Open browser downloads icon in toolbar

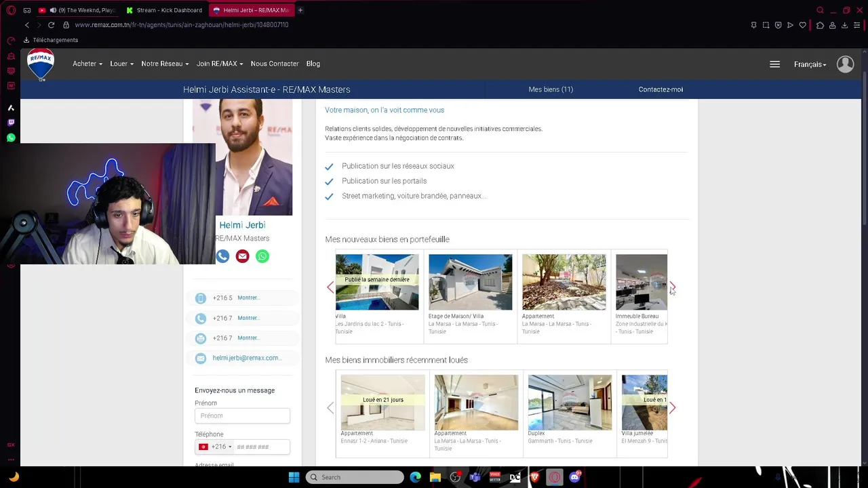tap(844, 25)
